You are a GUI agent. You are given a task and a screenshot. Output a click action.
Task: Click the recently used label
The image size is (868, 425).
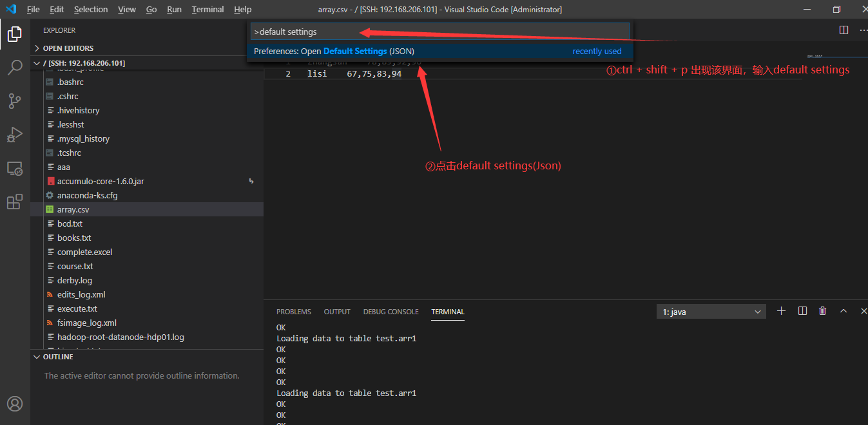[597, 51]
